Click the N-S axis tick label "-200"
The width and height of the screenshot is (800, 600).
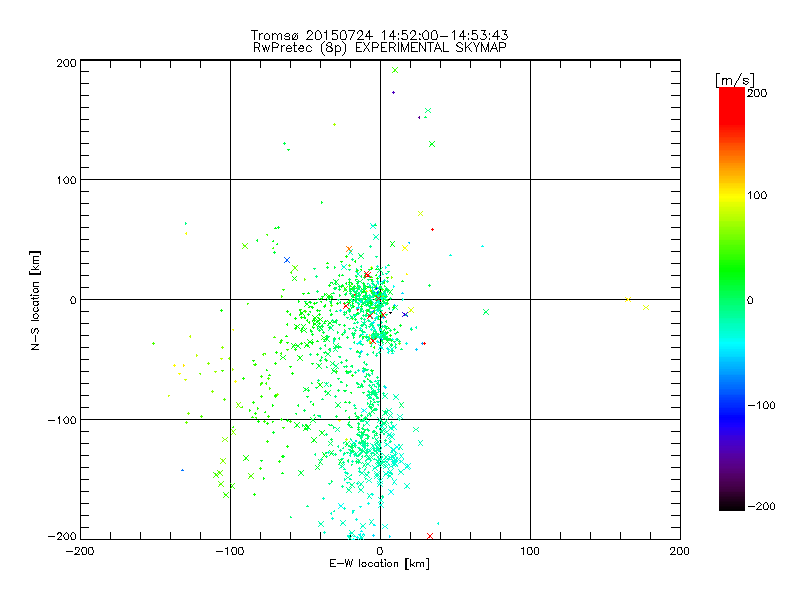click(x=62, y=536)
